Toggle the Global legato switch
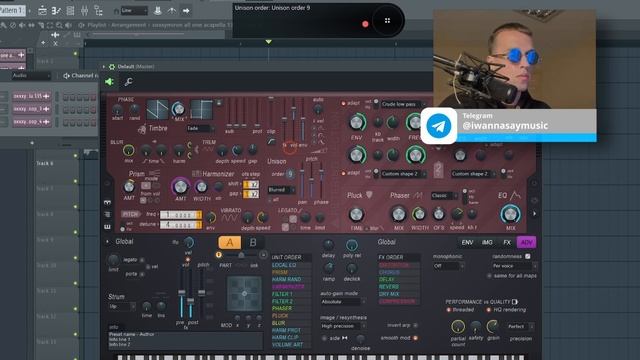Screen dimensions: 640x360 142,260
